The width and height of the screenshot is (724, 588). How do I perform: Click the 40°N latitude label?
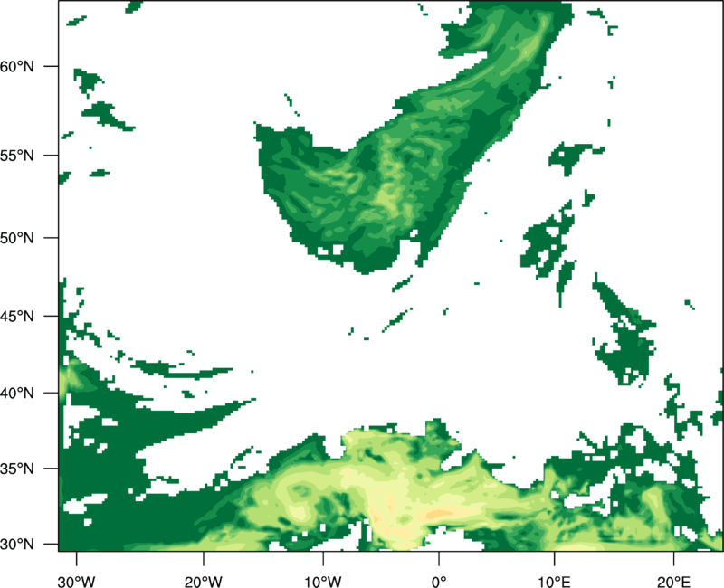tap(17, 394)
